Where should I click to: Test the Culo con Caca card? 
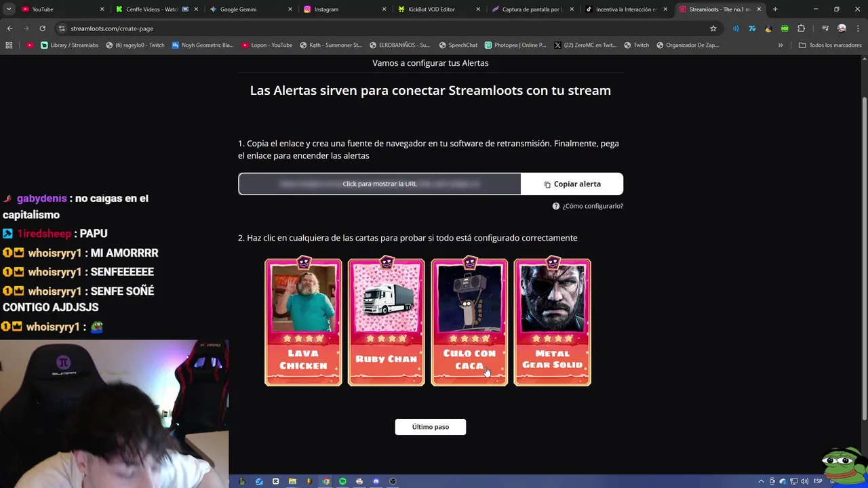tap(469, 322)
